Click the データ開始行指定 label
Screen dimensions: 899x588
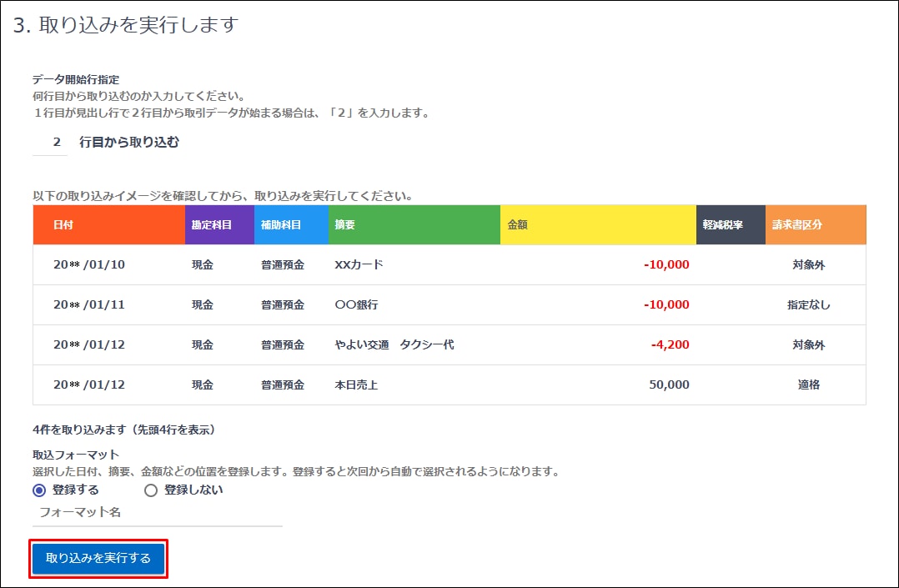76,80
